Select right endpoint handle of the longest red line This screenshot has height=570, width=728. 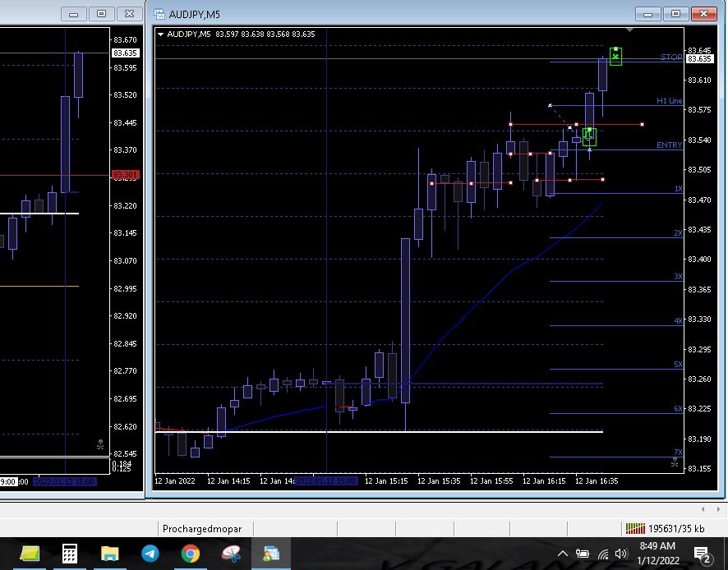tap(642, 124)
